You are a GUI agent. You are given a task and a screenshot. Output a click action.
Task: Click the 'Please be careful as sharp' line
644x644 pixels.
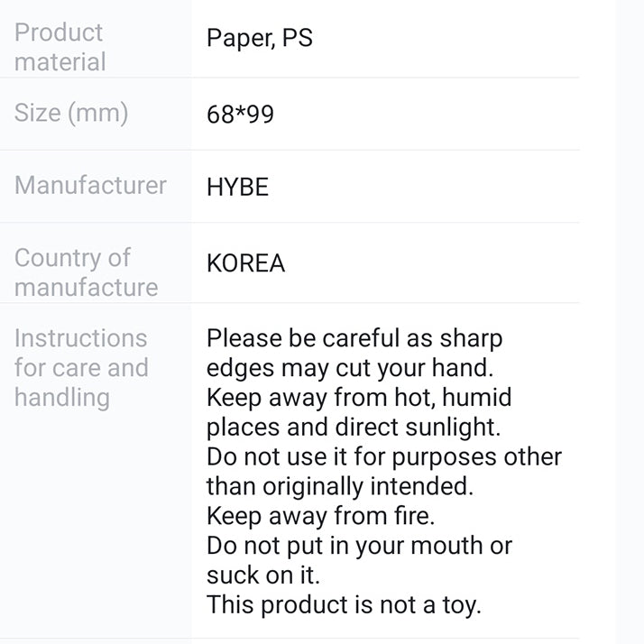point(354,339)
